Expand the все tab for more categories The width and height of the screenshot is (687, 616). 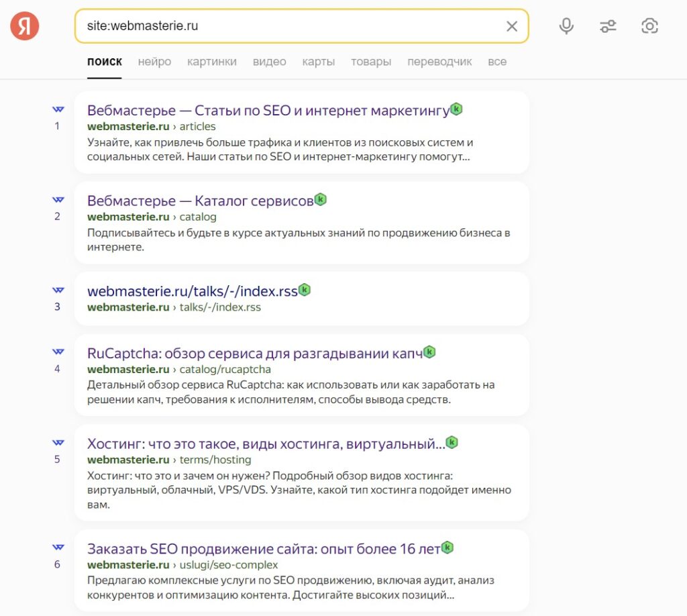(x=497, y=61)
